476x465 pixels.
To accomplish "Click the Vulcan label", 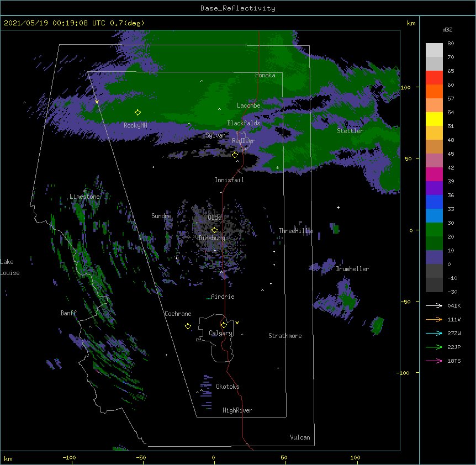I will coord(300,437).
